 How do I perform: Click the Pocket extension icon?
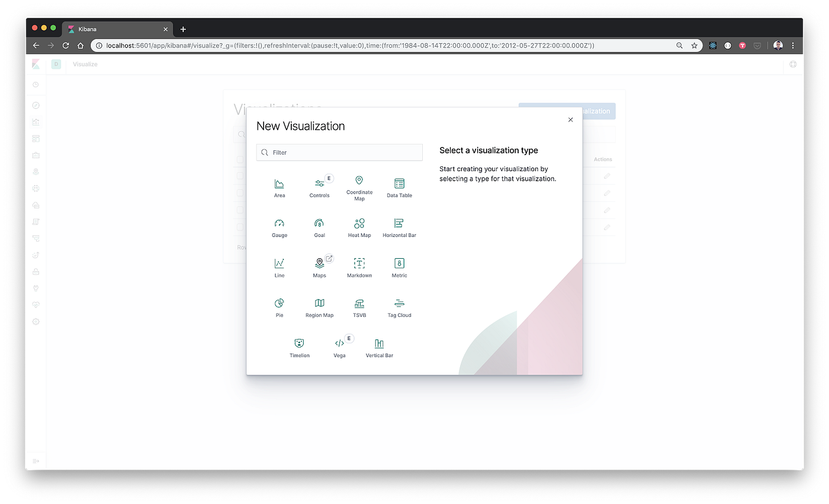757,46
